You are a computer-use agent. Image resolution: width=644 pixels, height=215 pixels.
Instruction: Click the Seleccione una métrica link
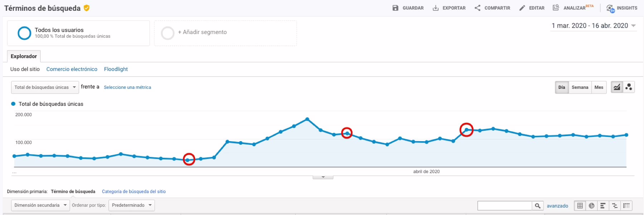127,87
